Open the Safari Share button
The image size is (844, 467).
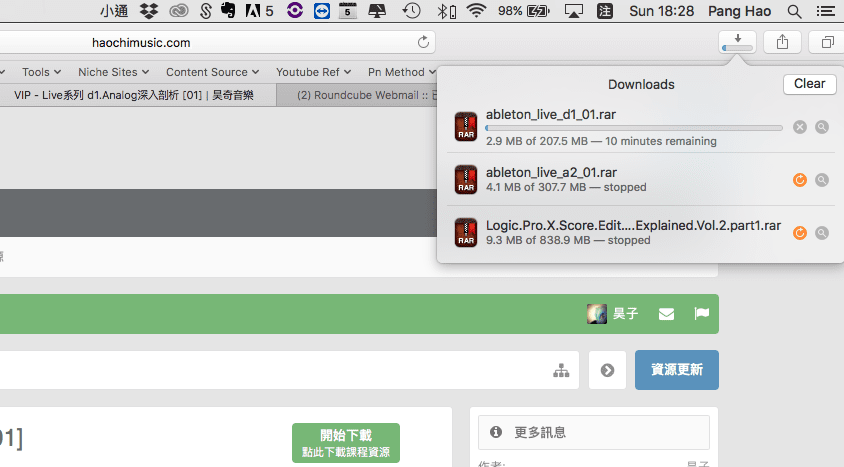click(781, 42)
